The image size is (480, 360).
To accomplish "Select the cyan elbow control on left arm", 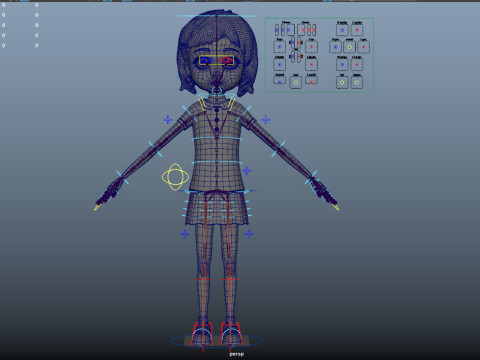I will click(x=155, y=149).
